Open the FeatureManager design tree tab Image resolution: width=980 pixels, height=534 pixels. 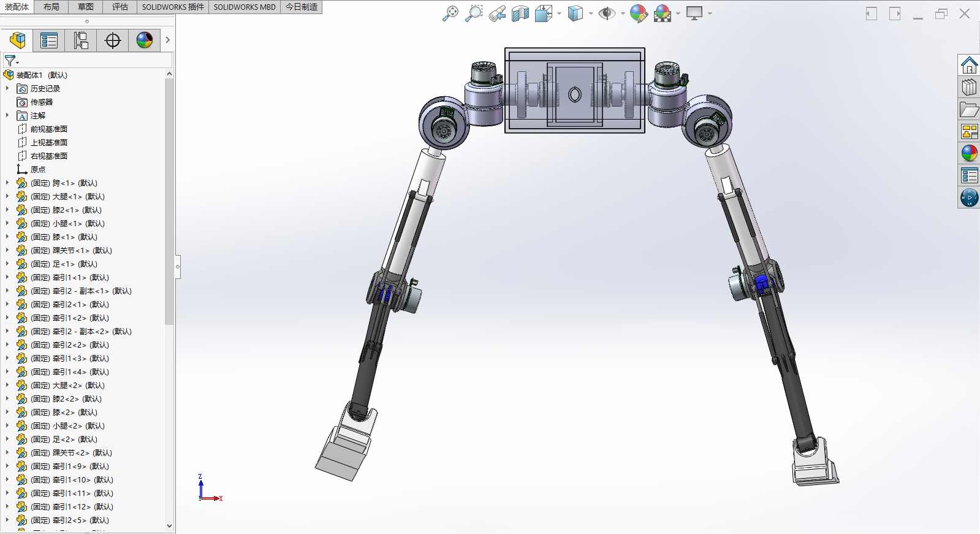(x=17, y=40)
